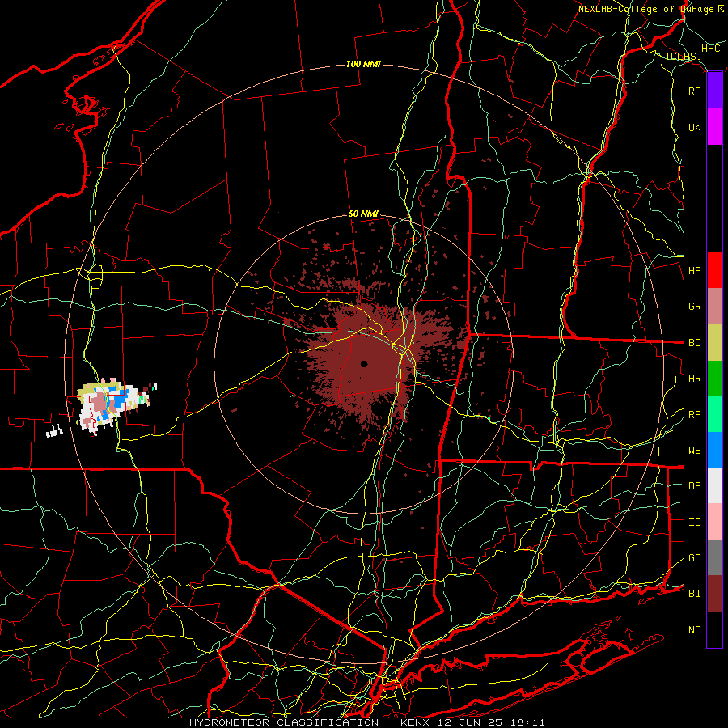This screenshot has width=728, height=728.
Task: Click the BI biological dark red swatch
Action: coord(714,594)
